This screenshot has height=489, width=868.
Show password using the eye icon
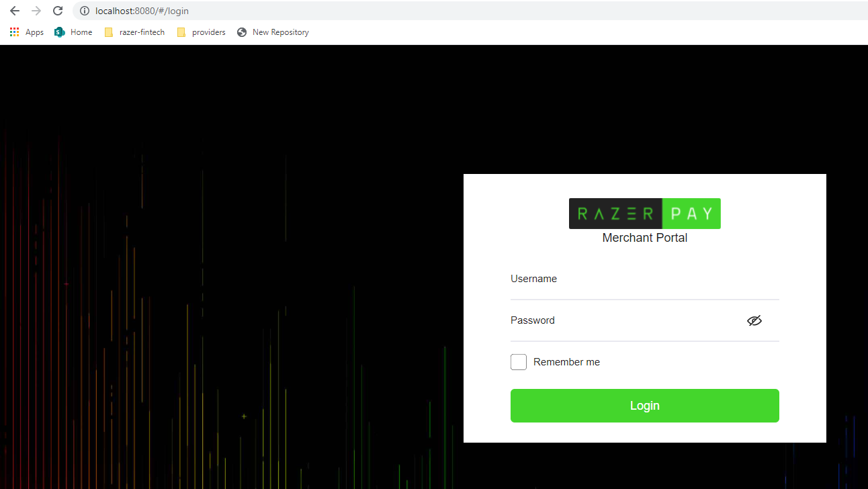click(754, 320)
